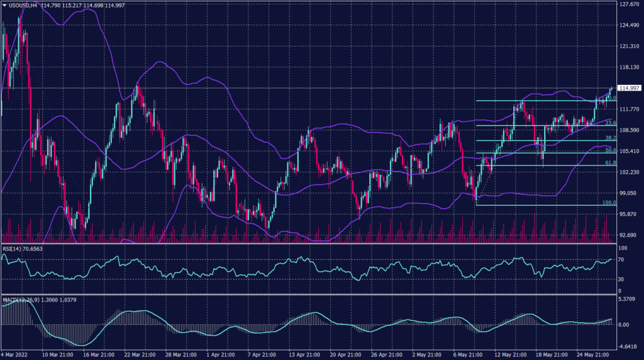Click the RSI(14) indicator label
The height and width of the screenshot is (360, 644).
pos(13,249)
